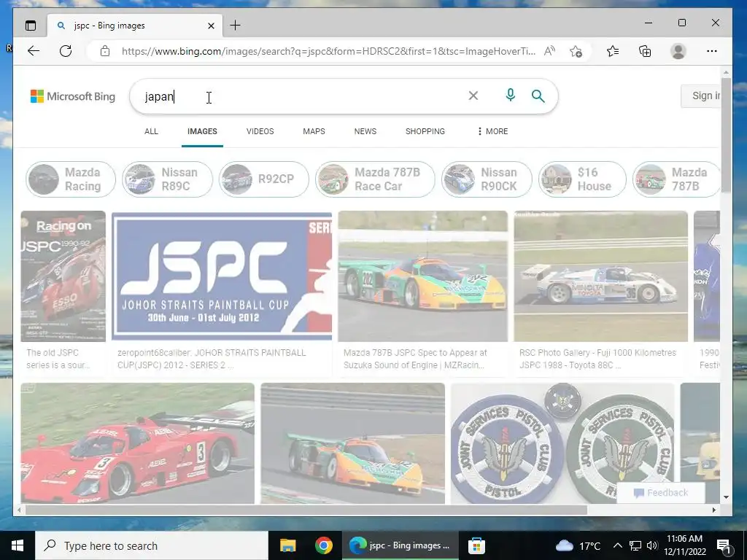This screenshot has height=560, width=747.
Task: Open the weather 17°C widget
Action: tap(578, 545)
